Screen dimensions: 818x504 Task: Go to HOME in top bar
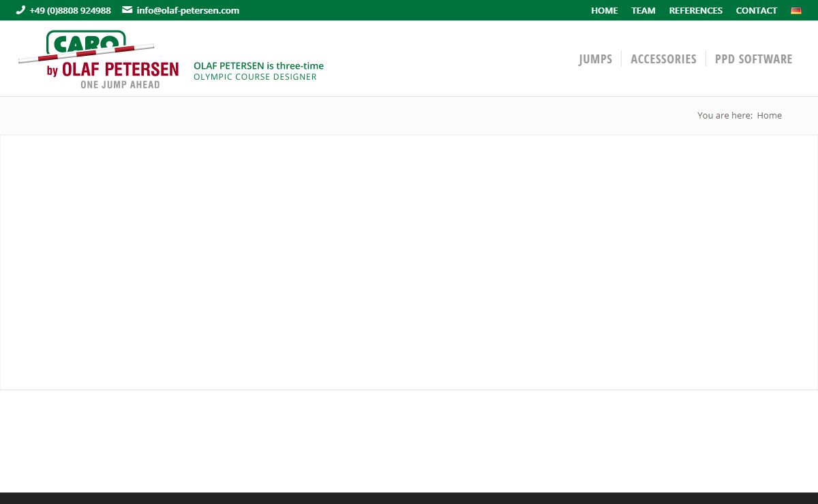604,10
